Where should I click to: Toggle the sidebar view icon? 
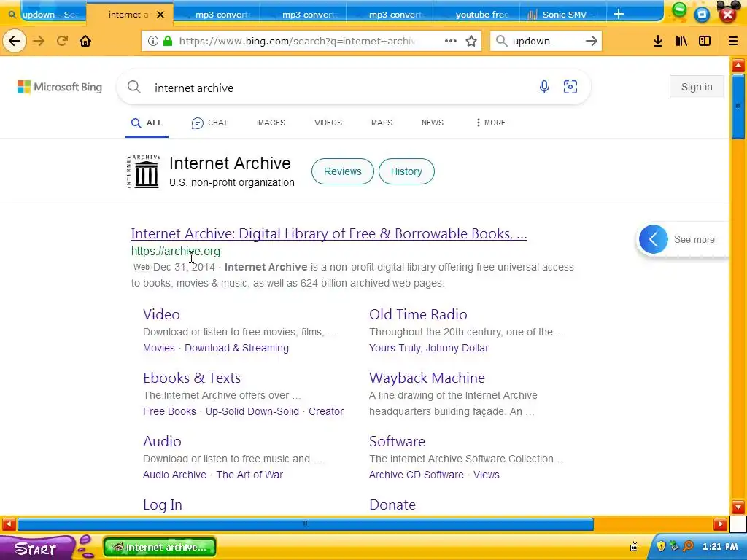[x=705, y=41]
